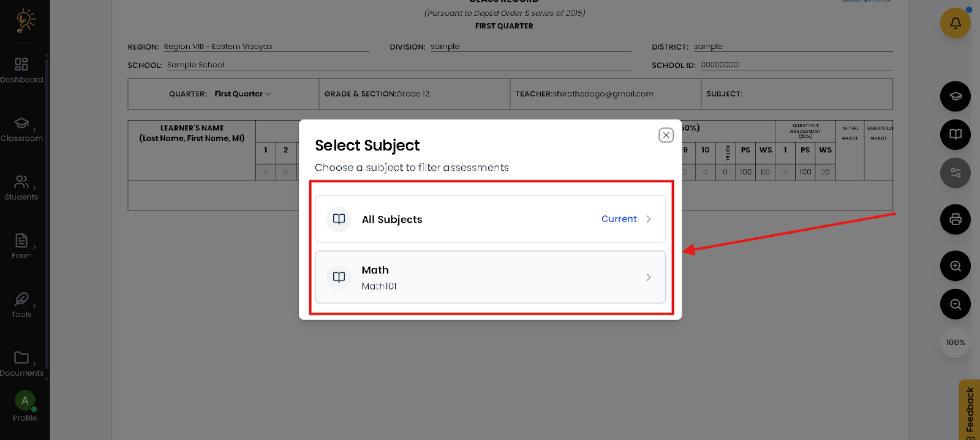Expand the Students sidebar menu

click(x=22, y=188)
